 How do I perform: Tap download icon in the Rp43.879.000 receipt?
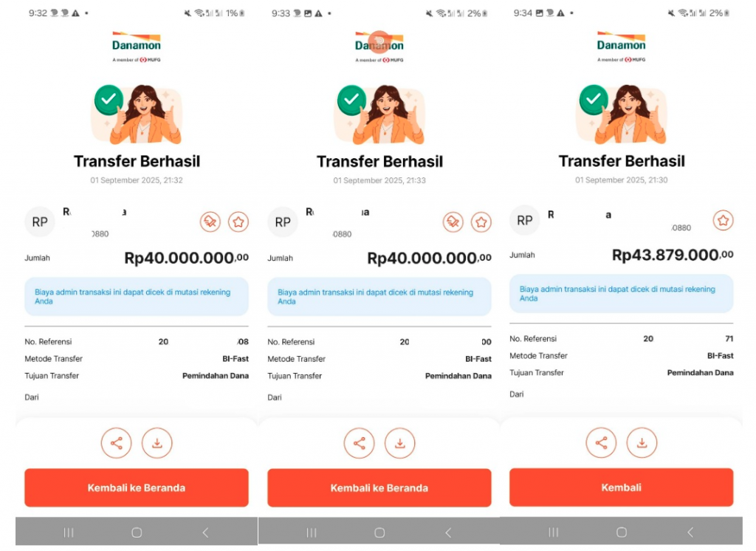pos(642,442)
